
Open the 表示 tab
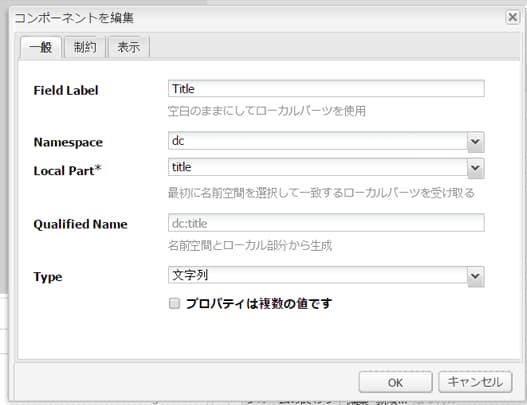(x=129, y=47)
